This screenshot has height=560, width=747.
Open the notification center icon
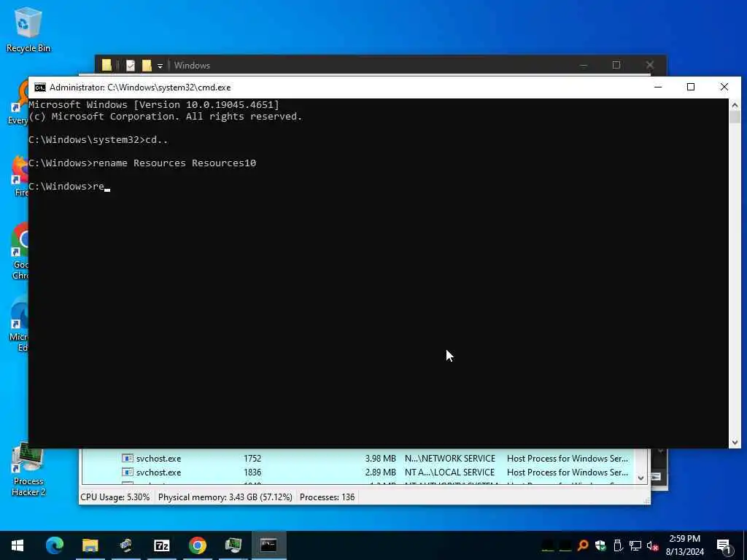pos(724,545)
